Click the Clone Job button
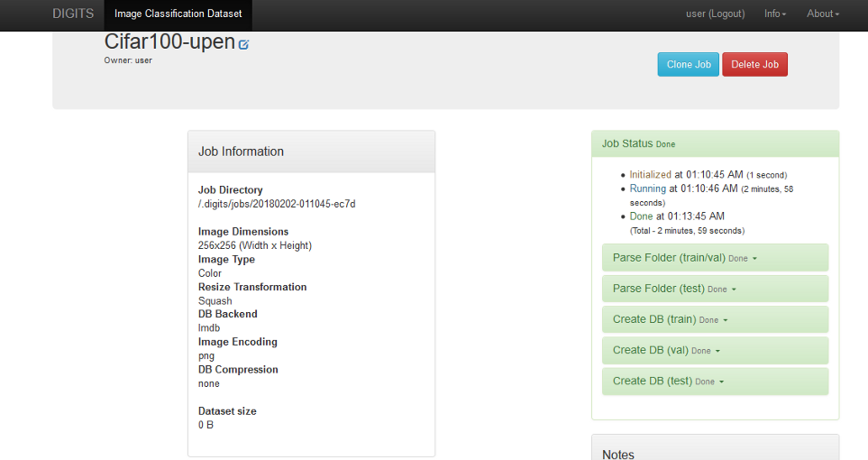The image size is (868, 460). pyautogui.click(x=688, y=64)
